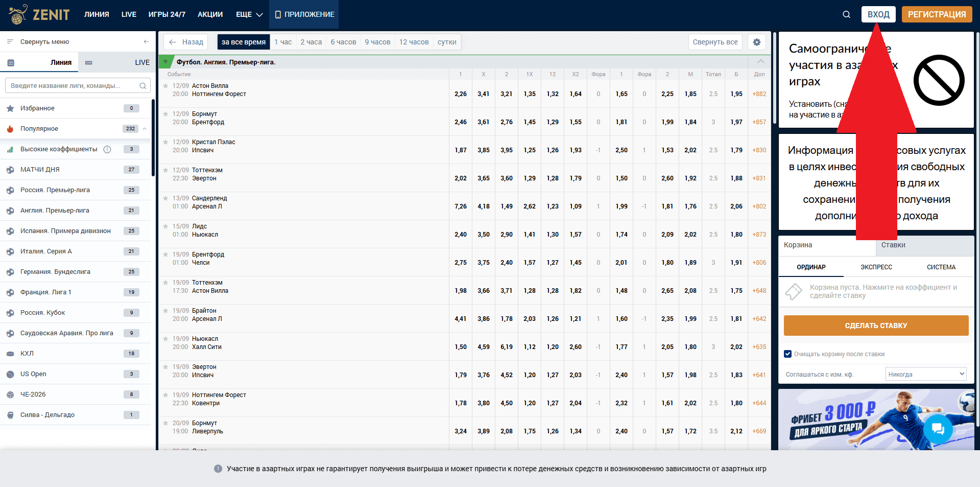The height and width of the screenshot is (487, 980).
Task: Expand +882 additional markets for Астон Вилла
Action: pos(759,94)
